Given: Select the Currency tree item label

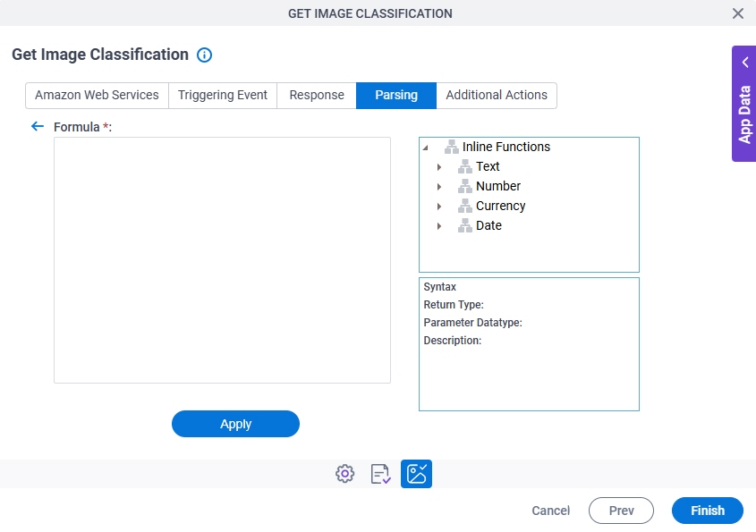Looking at the screenshot, I should [500, 206].
